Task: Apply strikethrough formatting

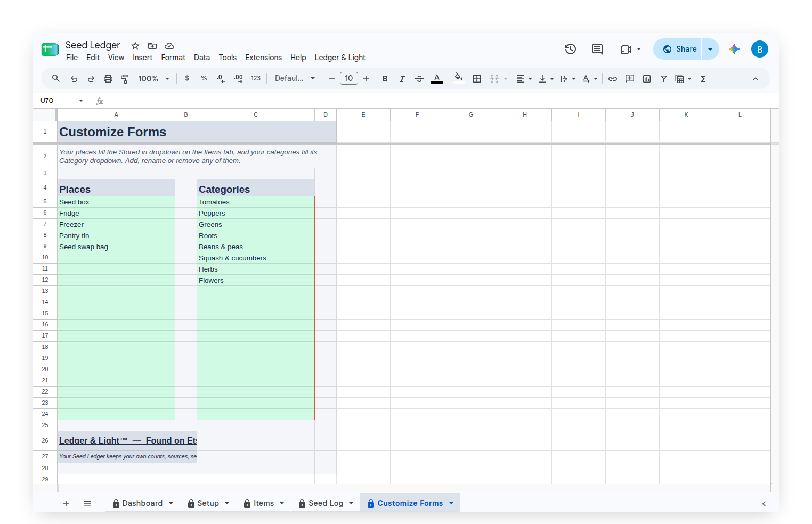Action: click(419, 79)
